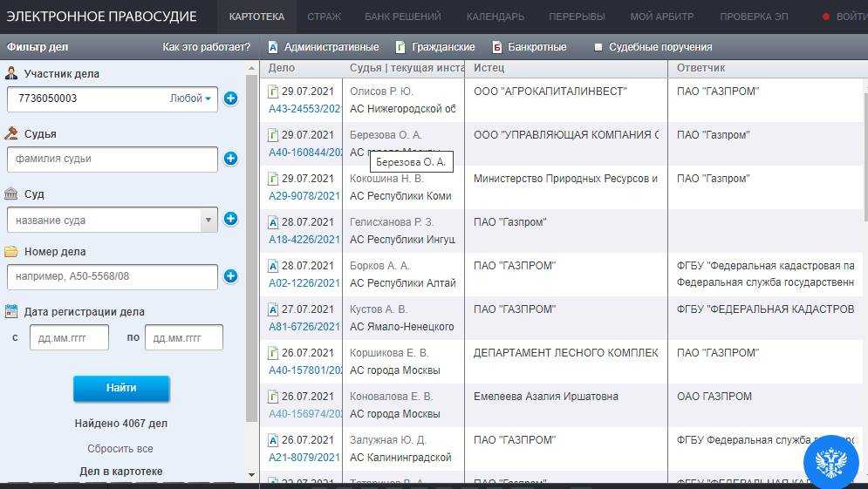
Task: Open the Проверка ЭП tab
Action: (x=754, y=17)
